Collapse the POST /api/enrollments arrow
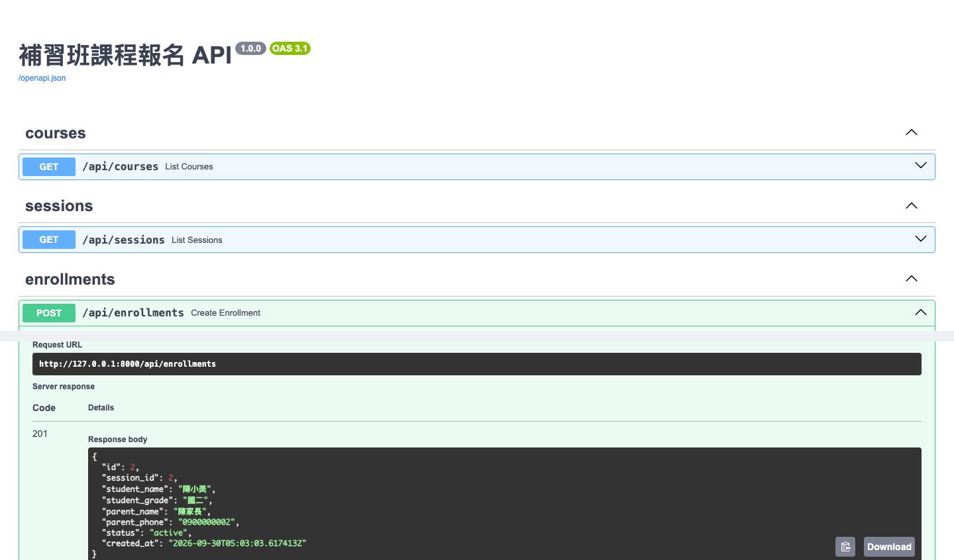 pyautogui.click(x=921, y=312)
